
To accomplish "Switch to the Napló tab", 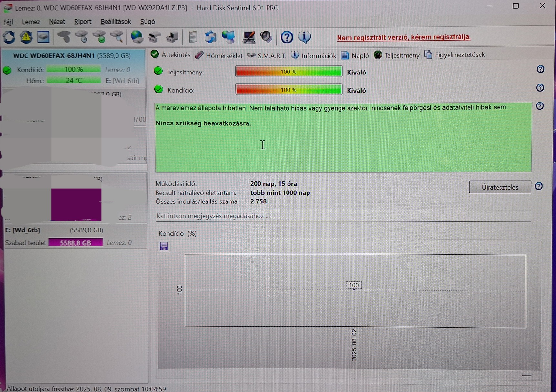I will point(355,55).
